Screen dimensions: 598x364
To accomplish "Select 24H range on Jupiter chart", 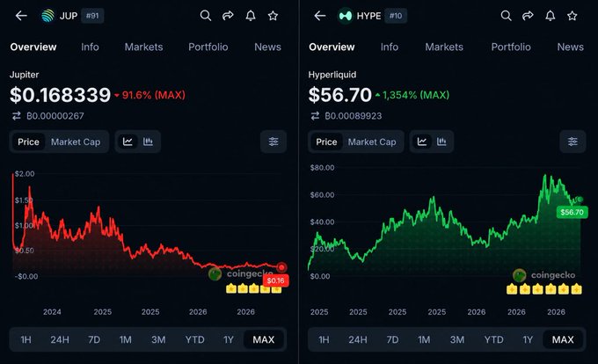I will point(60,339).
